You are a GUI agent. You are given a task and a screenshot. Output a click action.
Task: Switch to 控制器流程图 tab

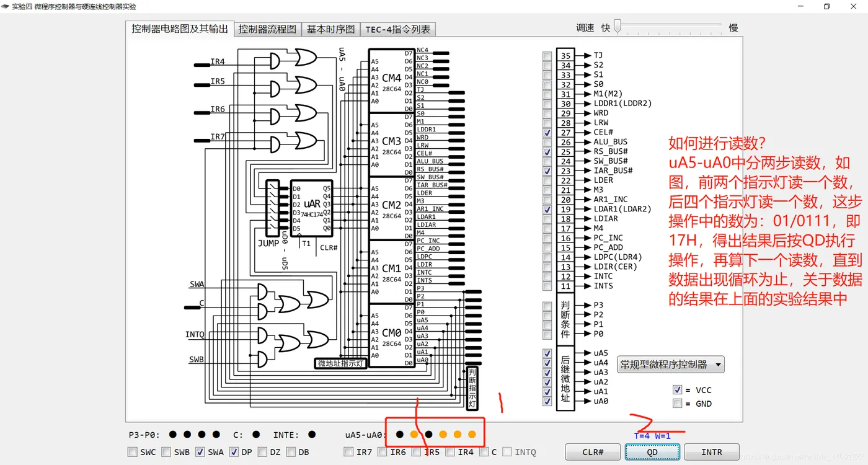pyautogui.click(x=267, y=29)
